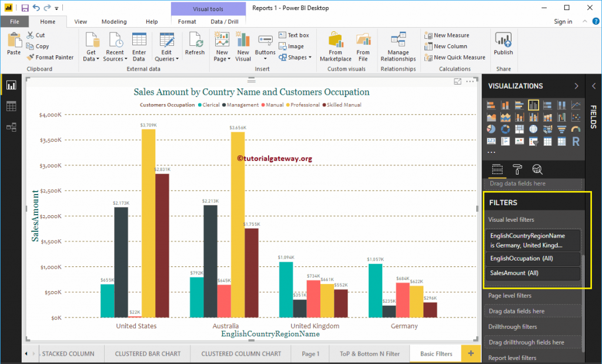Image resolution: width=602 pixels, height=364 pixels.
Task: Open the Analytics magnifier pane
Action: point(537,170)
